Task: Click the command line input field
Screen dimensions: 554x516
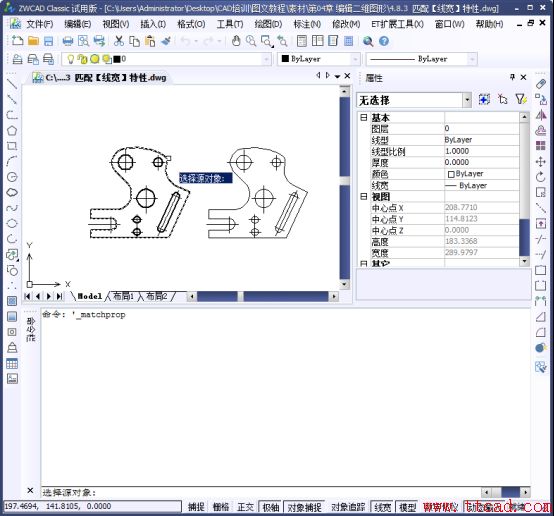Action: [261, 492]
